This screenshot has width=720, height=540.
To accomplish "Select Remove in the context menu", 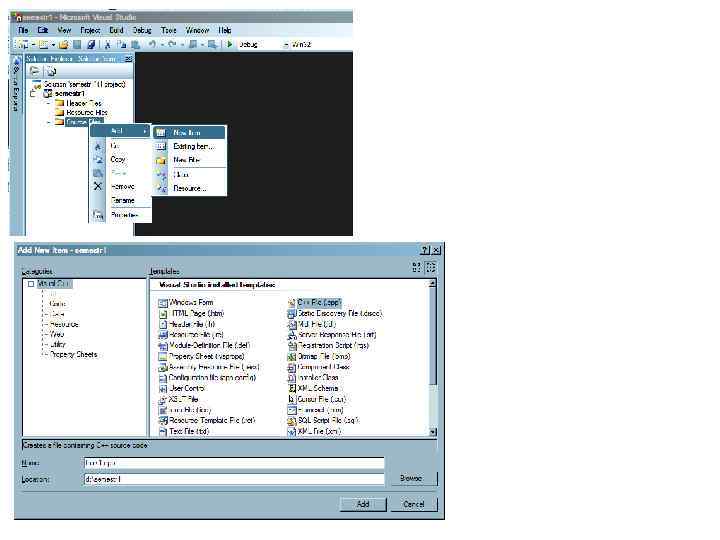I will [120, 186].
